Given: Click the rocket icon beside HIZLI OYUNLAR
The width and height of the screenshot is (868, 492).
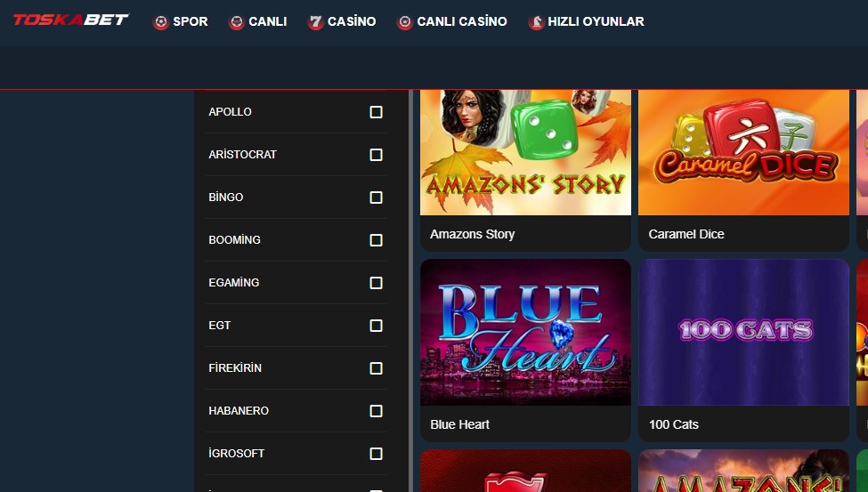Looking at the screenshot, I should [536, 22].
